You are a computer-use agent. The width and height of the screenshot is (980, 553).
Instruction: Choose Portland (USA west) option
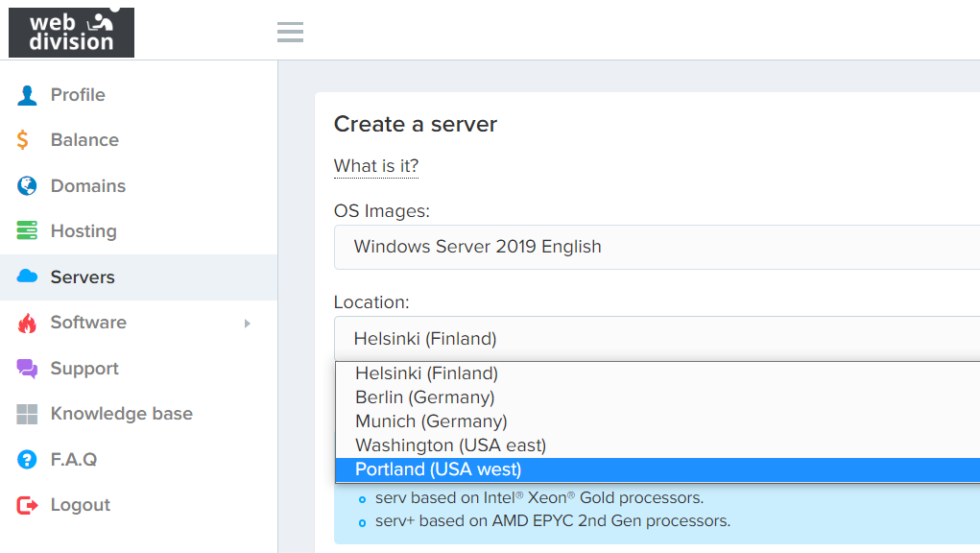click(439, 469)
